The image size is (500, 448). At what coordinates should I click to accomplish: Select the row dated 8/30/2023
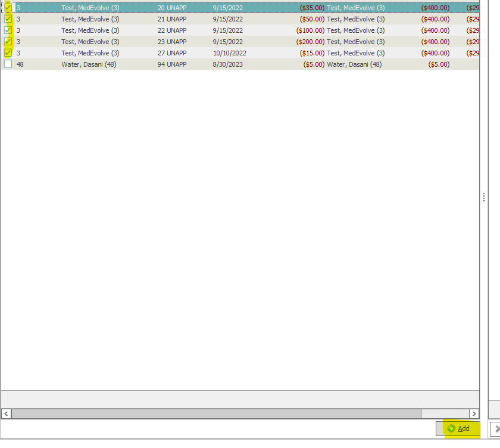tap(228, 64)
